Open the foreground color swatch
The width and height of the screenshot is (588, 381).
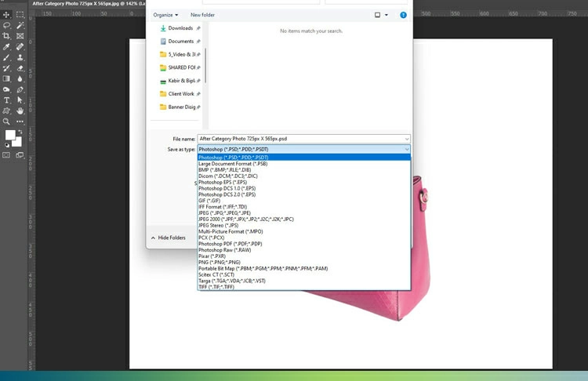(10, 136)
